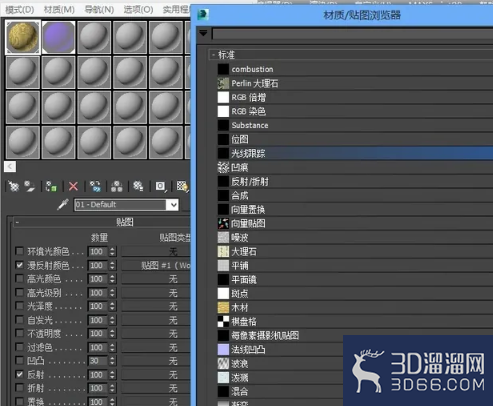Open the 选项(O) menu
The height and width of the screenshot is (406, 493).
tap(138, 10)
